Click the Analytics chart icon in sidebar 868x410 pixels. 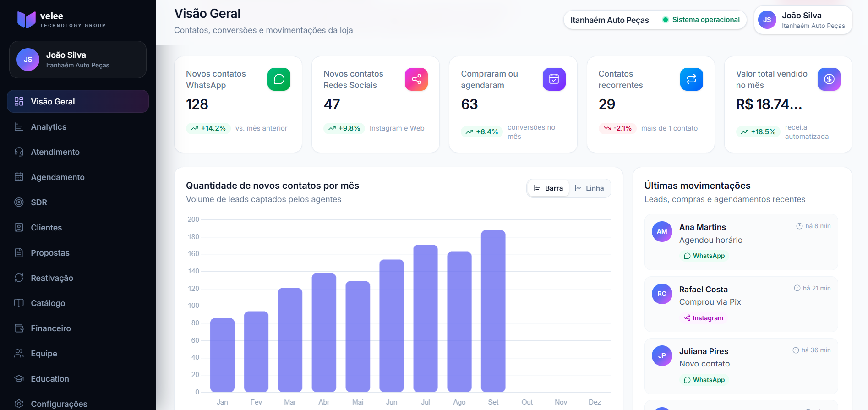tap(19, 127)
